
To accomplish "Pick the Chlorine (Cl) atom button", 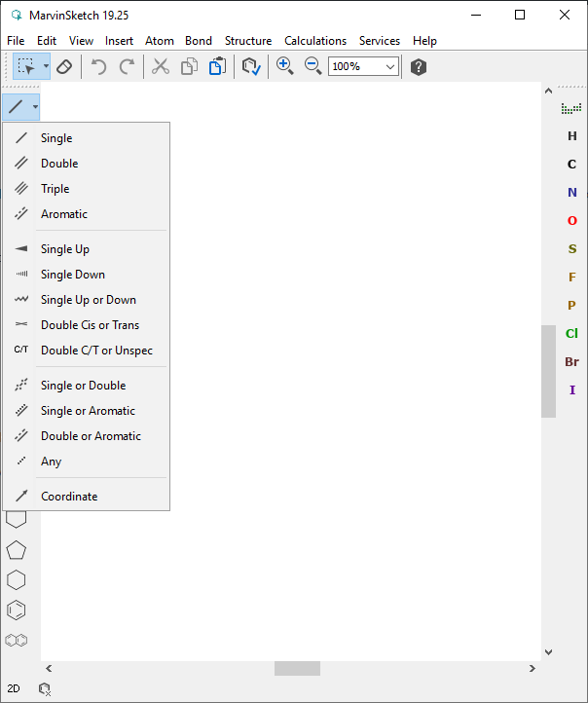I will point(572,333).
